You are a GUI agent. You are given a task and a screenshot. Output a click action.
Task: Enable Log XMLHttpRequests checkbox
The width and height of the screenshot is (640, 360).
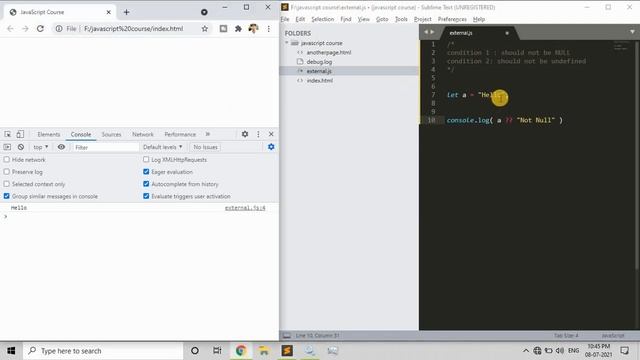146,160
